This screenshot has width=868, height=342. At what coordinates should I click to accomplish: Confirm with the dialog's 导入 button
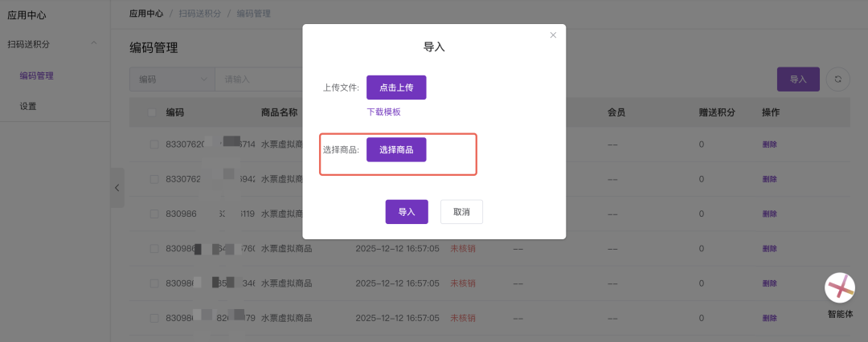click(407, 212)
